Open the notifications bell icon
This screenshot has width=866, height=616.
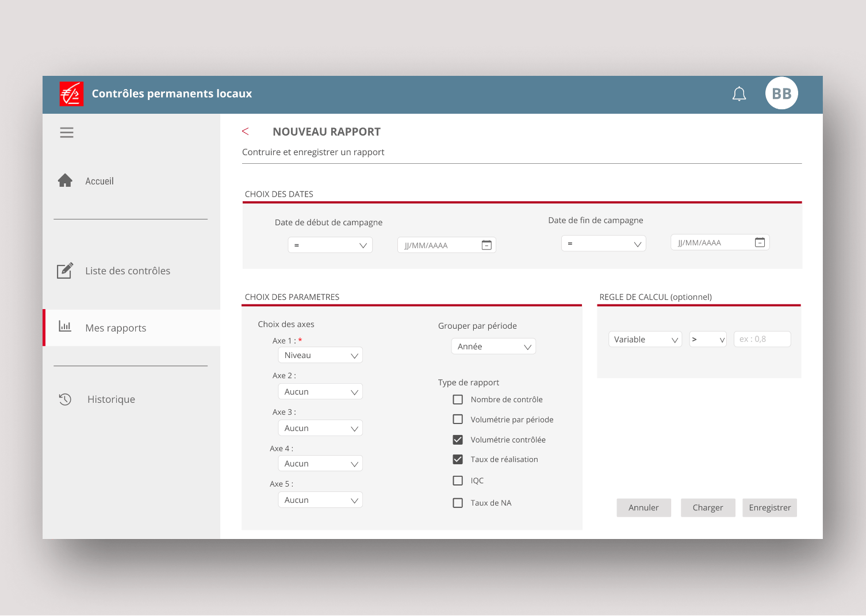[x=739, y=94]
